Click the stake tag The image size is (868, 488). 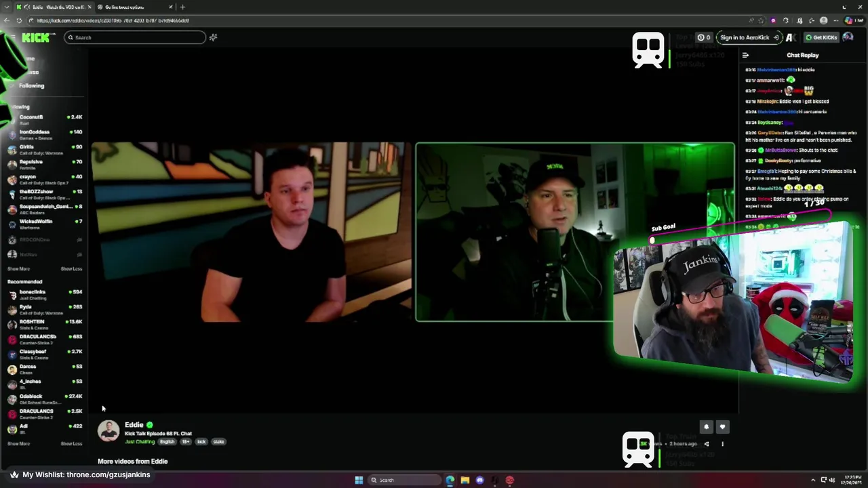(218, 442)
